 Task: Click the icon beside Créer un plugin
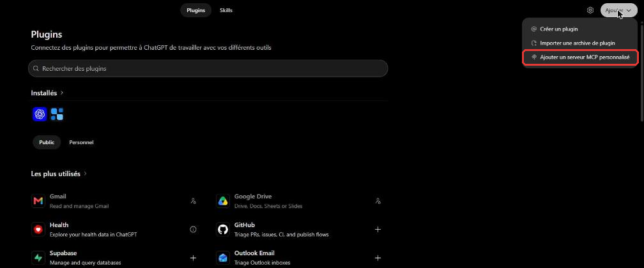tap(534, 29)
